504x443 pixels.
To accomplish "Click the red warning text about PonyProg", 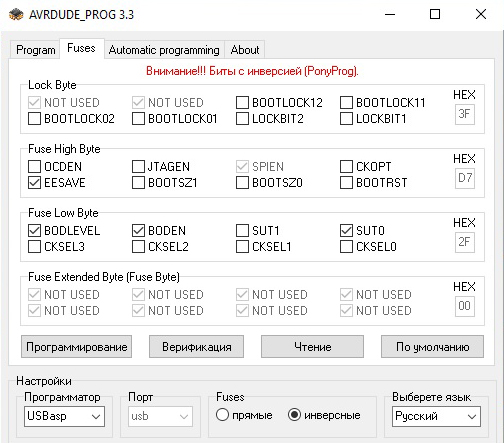I will (252, 71).
